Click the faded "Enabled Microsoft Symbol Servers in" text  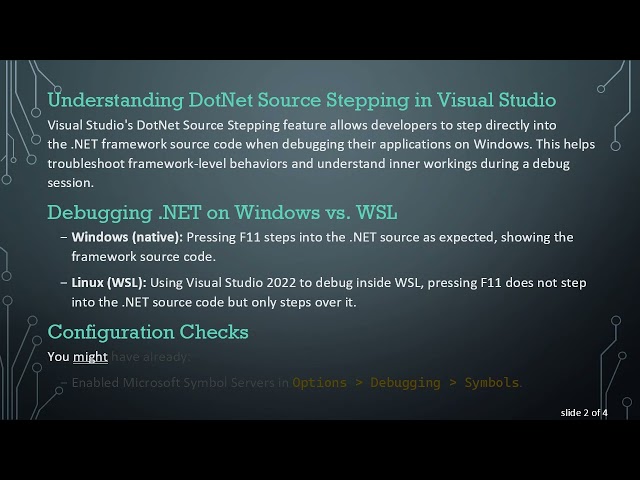coord(180,383)
